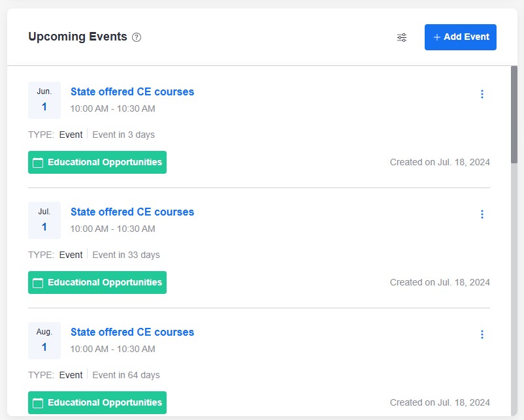
Task: Select Educational Opportunities tag on July event
Action: [97, 282]
